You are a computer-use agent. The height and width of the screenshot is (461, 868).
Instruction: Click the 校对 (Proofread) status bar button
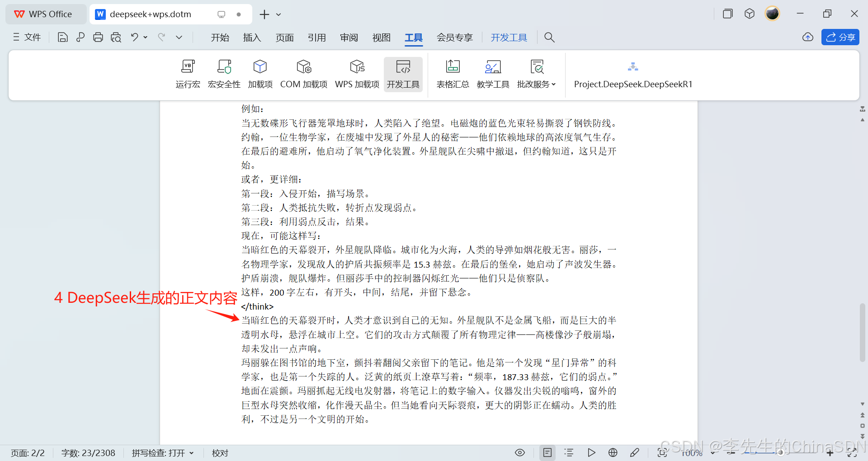[220, 453]
